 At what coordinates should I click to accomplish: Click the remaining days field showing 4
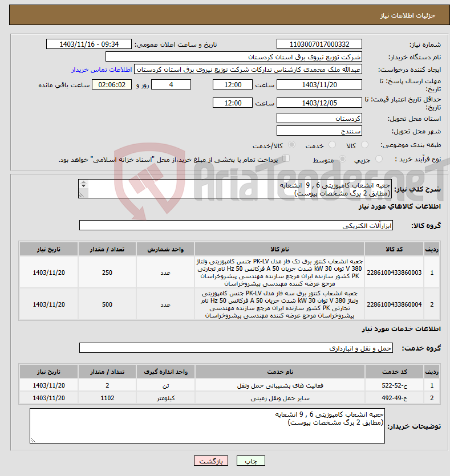click(171, 85)
